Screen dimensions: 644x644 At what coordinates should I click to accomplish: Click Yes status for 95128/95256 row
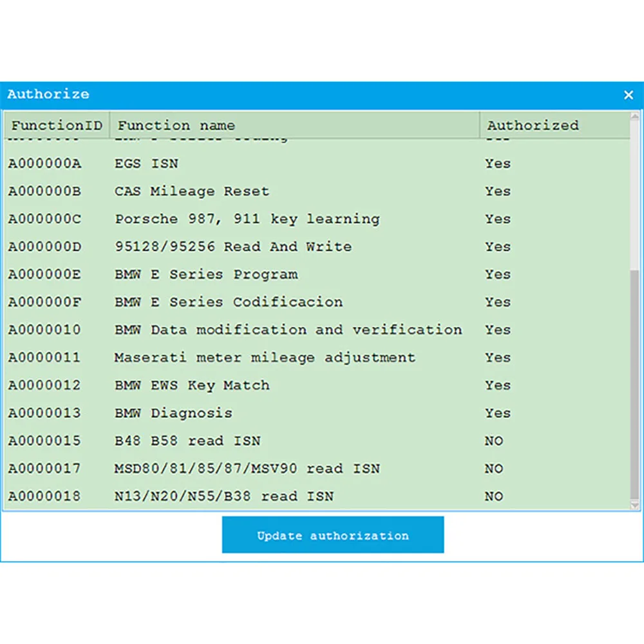[x=498, y=247]
